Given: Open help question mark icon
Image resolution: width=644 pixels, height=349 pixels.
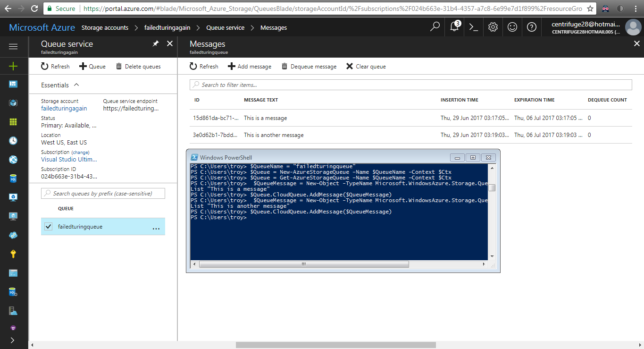Looking at the screenshot, I should 532,27.
